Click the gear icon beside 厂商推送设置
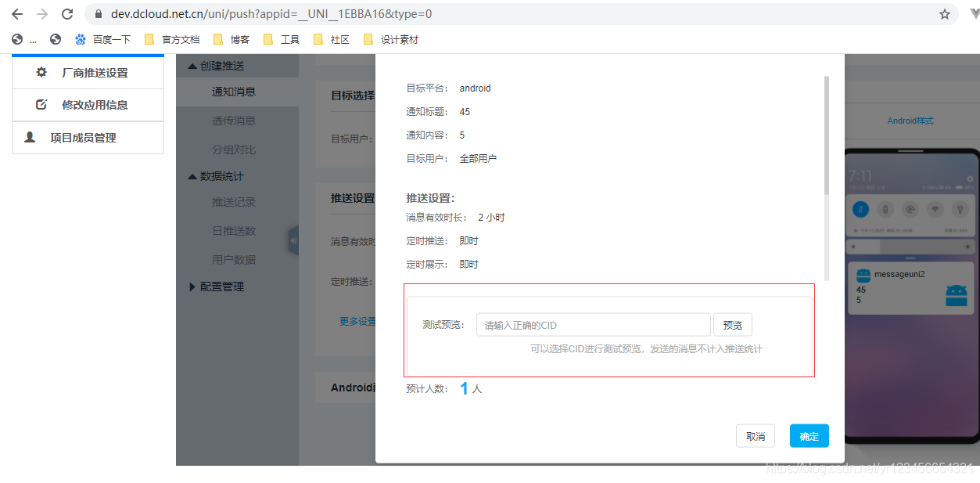This screenshot has width=980, height=483. click(x=41, y=72)
